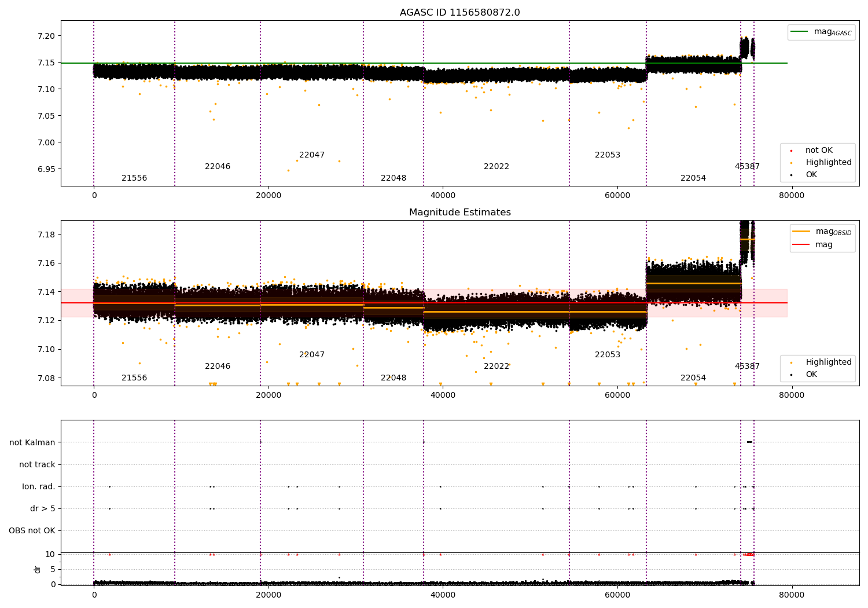
Task: Click OBSID label 22054 in the top plot
Action: [x=693, y=178]
